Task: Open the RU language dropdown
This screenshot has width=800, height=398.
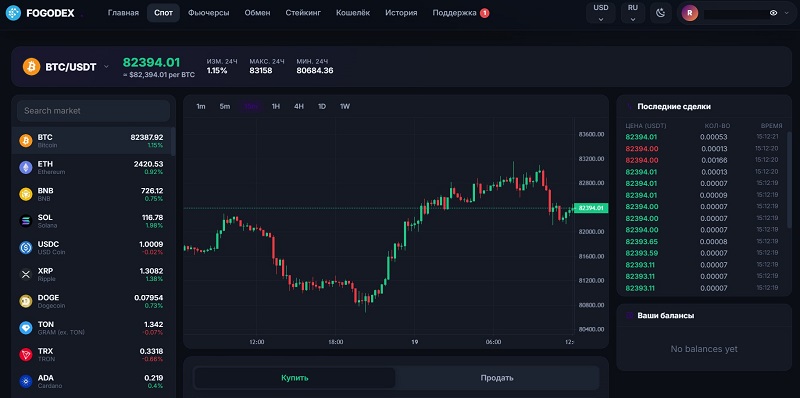Action: 633,13
